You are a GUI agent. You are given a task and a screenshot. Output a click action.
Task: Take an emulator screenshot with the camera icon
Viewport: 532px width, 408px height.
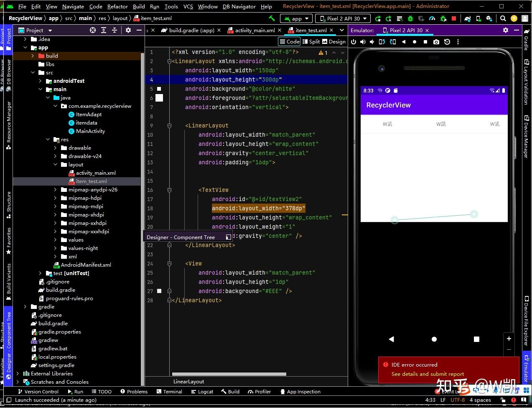[436, 42]
